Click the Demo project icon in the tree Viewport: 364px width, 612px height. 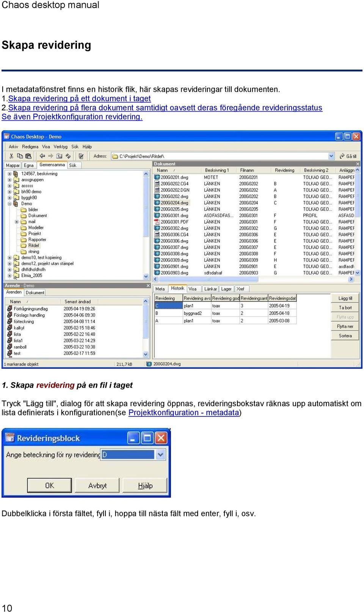pos(16,204)
